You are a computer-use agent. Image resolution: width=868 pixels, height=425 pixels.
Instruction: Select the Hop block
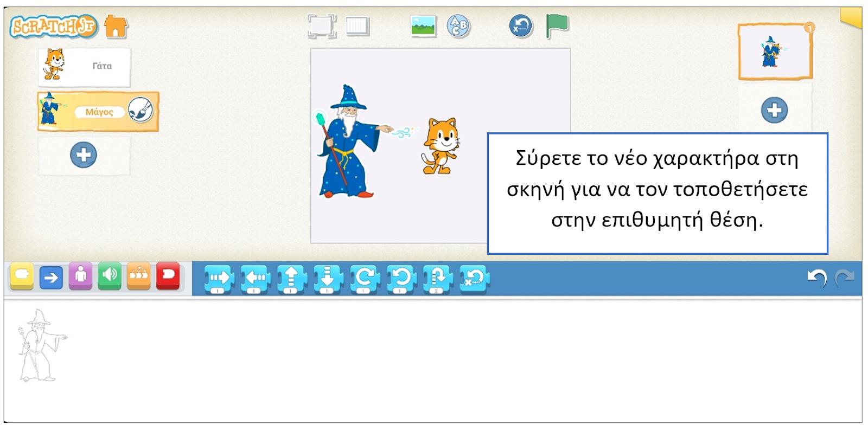point(438,279)
